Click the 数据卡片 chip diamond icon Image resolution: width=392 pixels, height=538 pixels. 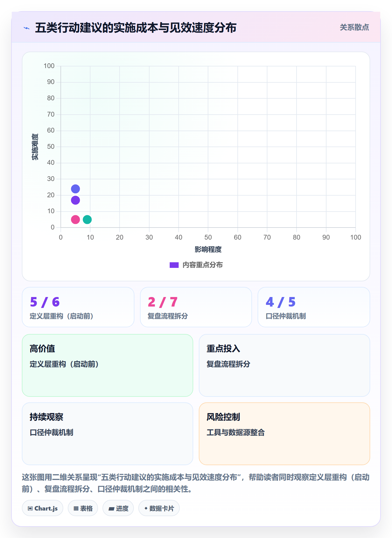click(146, 508)
